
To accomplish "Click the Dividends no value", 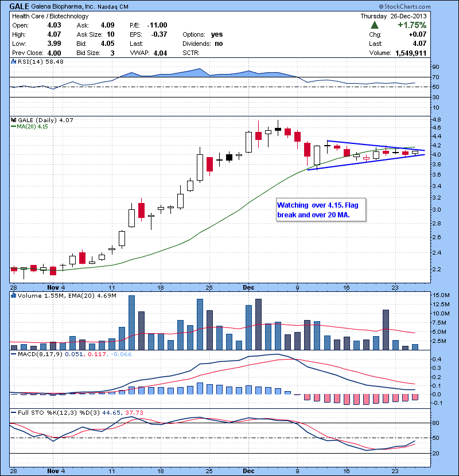I will coord(219,44).
